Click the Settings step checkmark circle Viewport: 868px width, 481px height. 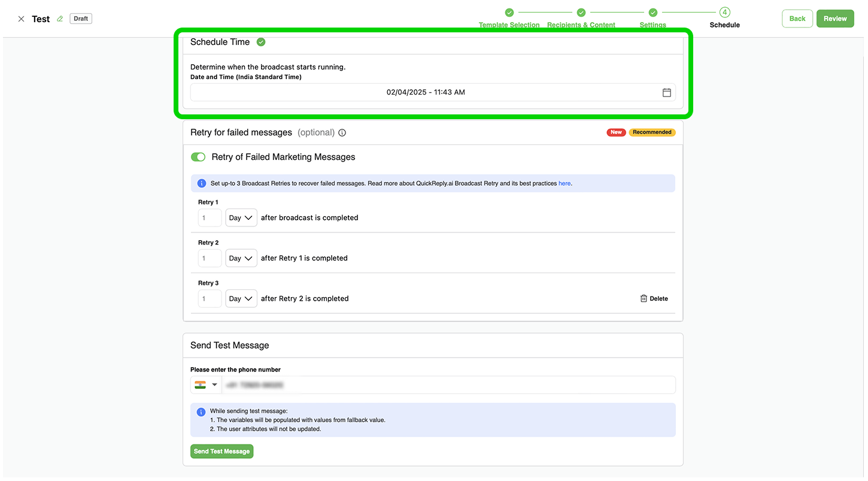[652, 13]
